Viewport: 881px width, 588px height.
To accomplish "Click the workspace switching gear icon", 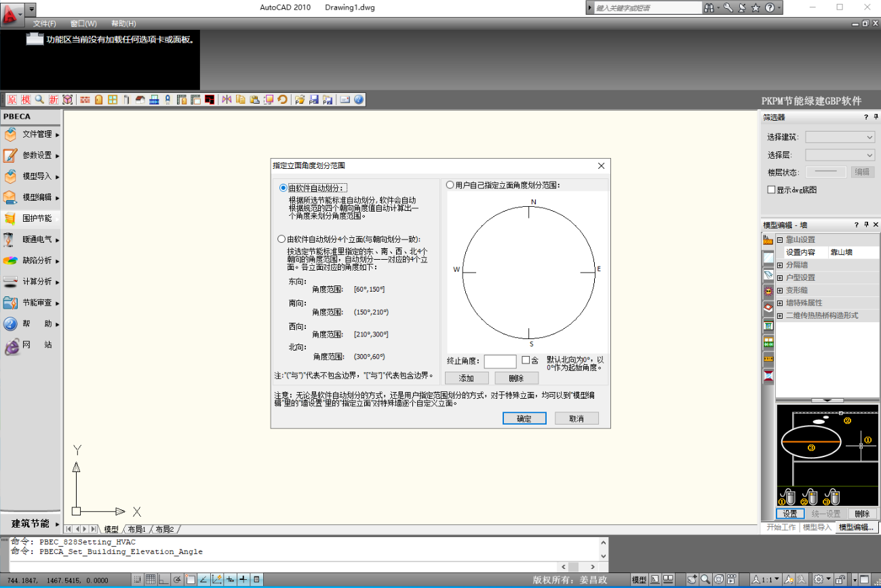I will click(819, 579).
